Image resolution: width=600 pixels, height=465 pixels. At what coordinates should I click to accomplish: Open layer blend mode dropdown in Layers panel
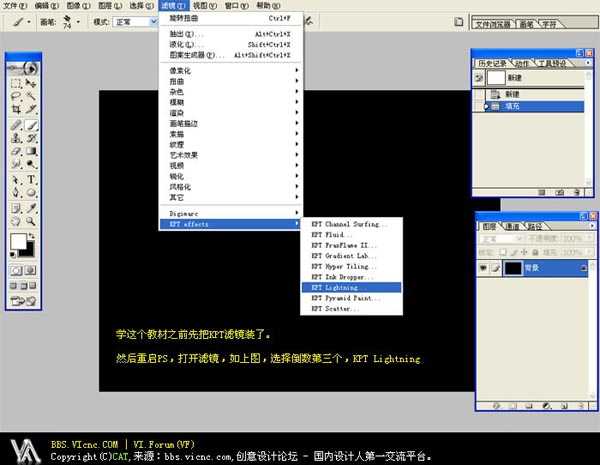[x=501, y=239]
